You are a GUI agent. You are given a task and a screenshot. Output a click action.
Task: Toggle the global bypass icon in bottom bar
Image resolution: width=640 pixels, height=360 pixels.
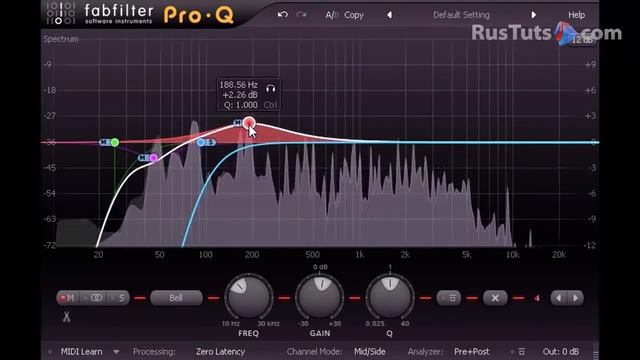(521, 351)
